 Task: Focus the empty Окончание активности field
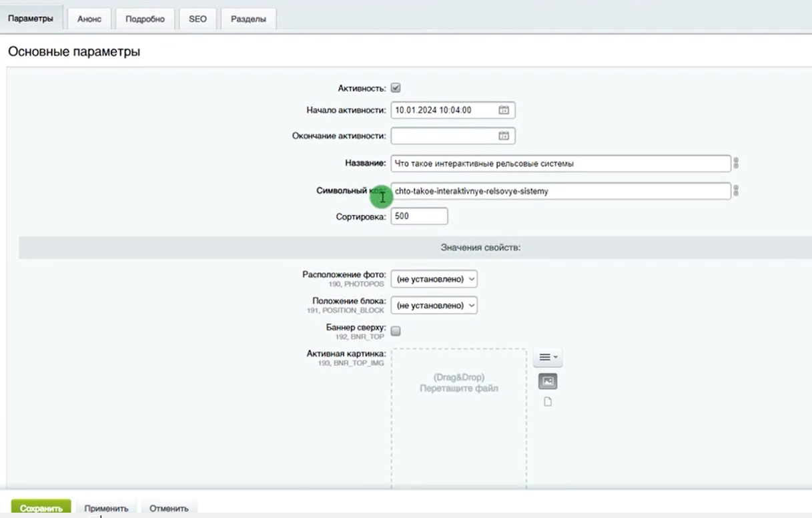[453, 136]
